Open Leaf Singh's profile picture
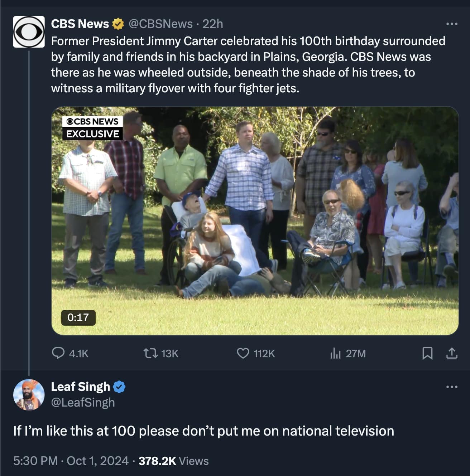 29,394
